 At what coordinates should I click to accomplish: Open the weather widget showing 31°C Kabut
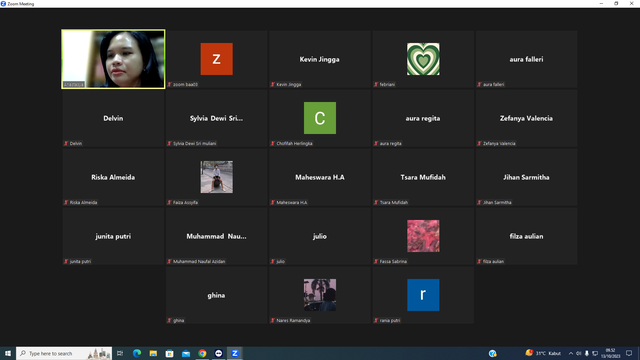[543, 353]
